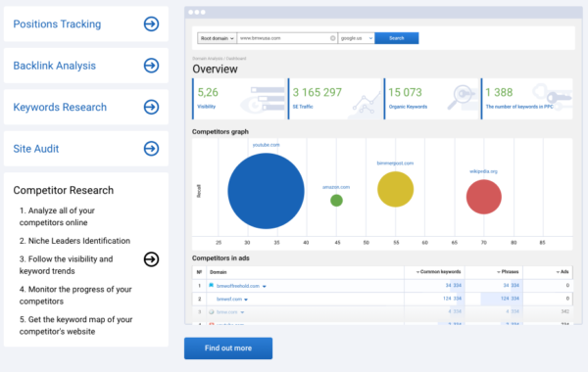The image size is (588, 372).
Task: Select the Keywords Research tab
Action: point(86,107)
